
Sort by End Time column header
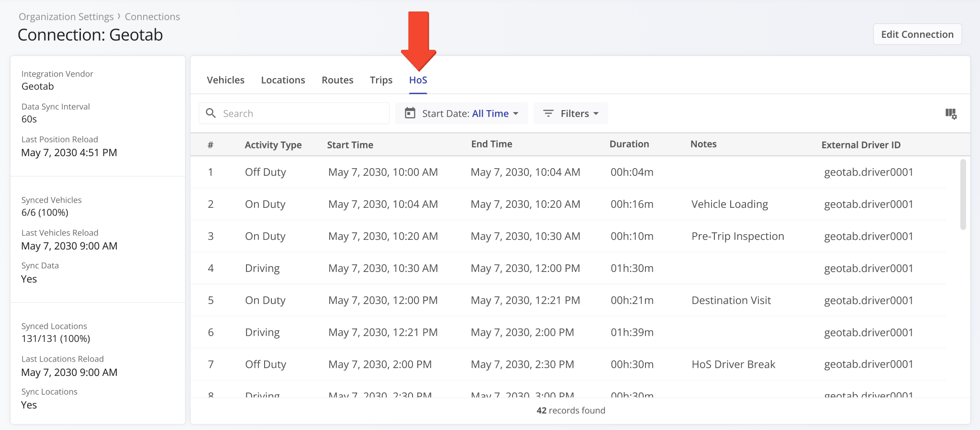pos(491,144)
